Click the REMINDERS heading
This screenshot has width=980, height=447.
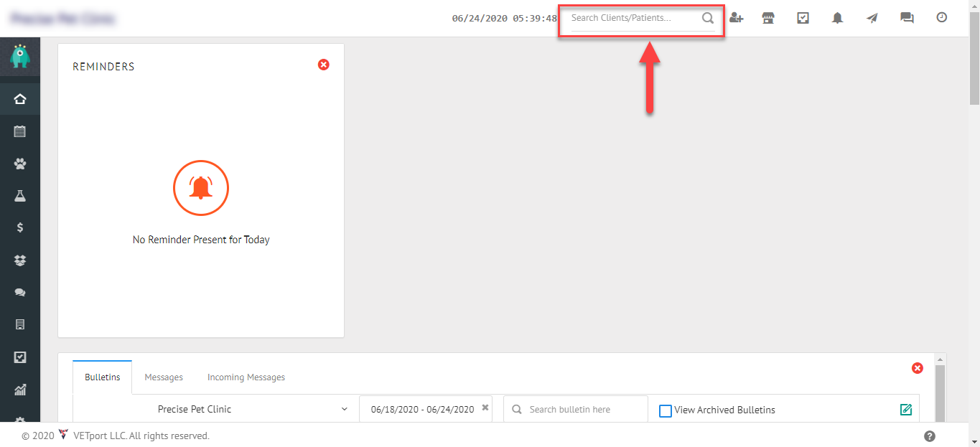tap(103, 66)
